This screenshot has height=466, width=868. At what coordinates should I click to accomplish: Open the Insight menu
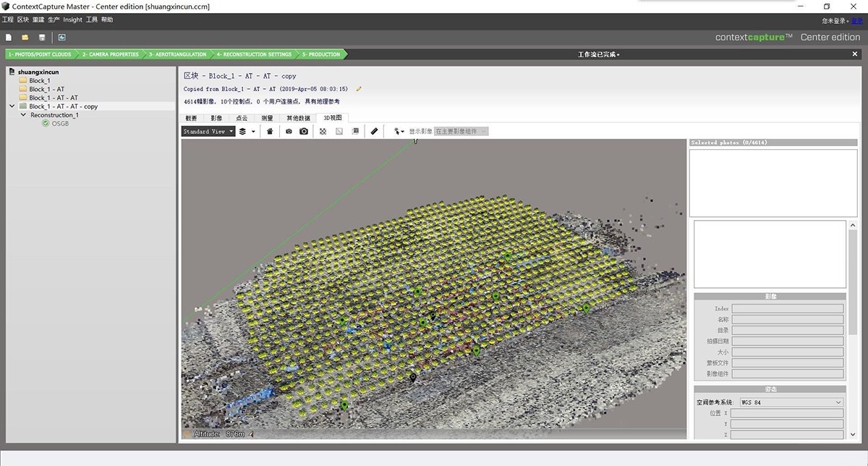coord(72,20)
